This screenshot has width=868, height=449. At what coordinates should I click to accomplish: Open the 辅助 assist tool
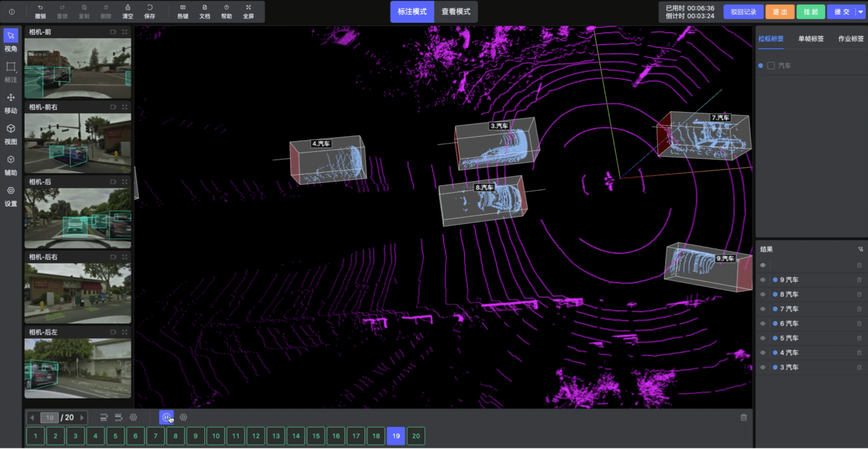tap(11, 160)
